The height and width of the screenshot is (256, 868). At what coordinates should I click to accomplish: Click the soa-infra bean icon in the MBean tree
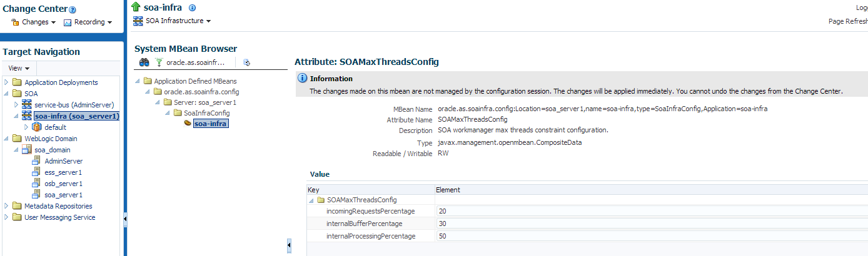point(188,124)
